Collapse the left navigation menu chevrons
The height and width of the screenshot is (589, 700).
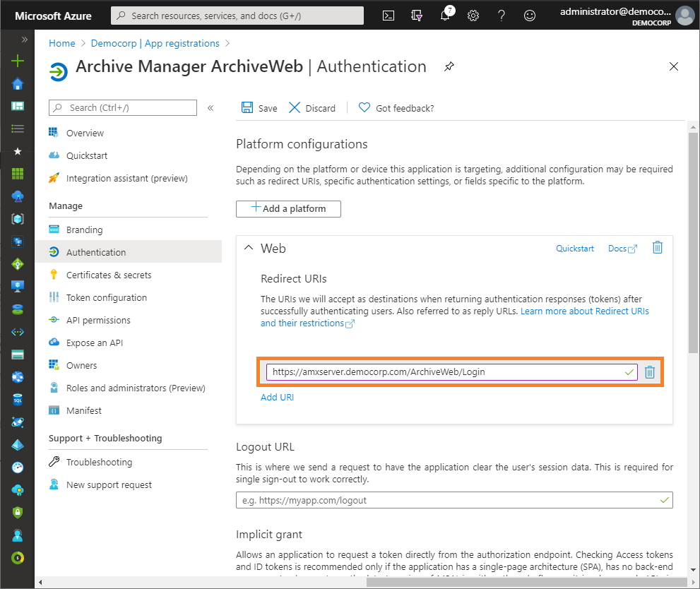210,108
